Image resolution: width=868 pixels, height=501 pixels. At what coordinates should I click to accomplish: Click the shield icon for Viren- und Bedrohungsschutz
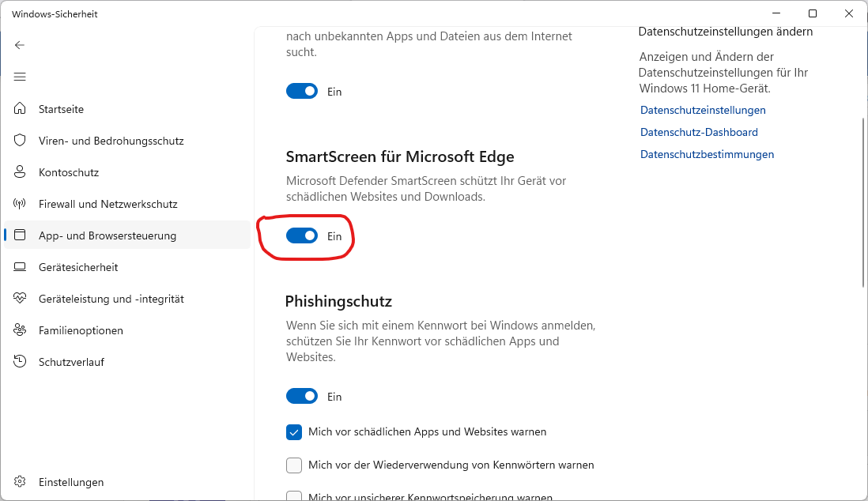(21, 141)
